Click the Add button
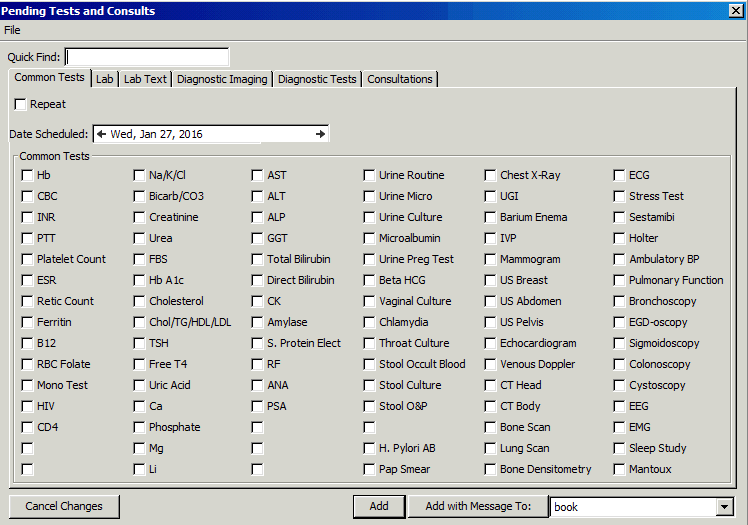The width and height of the screenshot is (748, 525). tap(379, 506)
